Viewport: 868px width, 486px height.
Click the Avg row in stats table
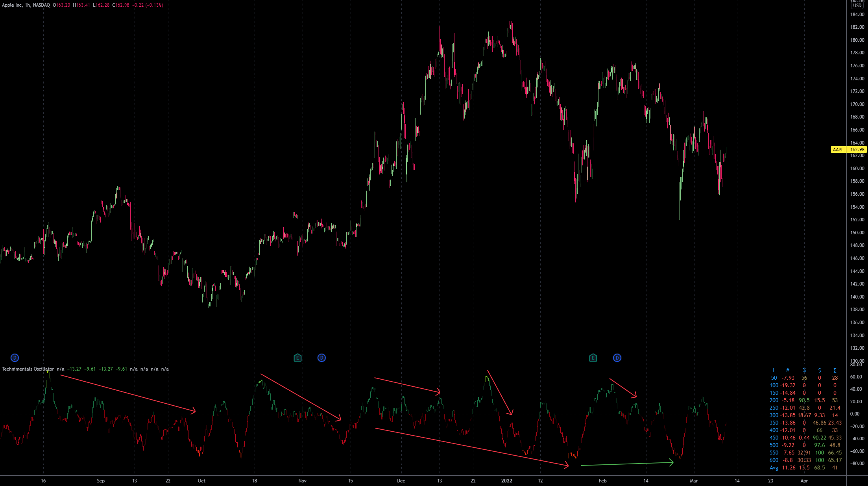click(x=774, y=467)
